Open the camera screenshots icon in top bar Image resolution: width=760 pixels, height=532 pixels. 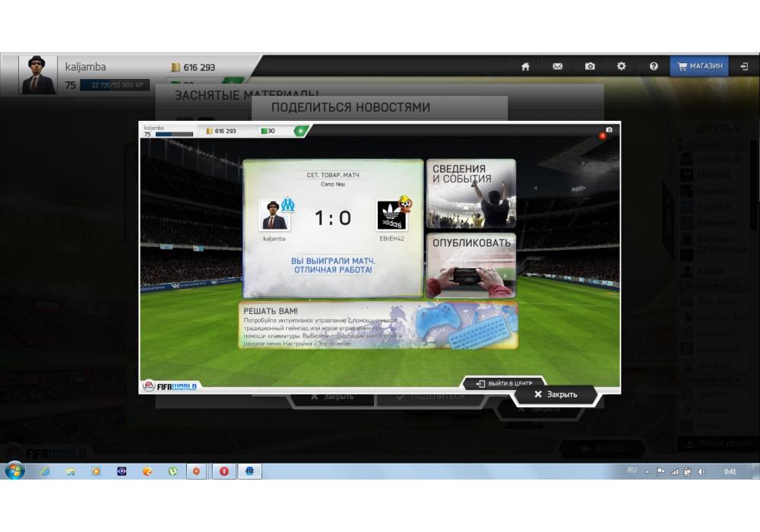[590, 66]
